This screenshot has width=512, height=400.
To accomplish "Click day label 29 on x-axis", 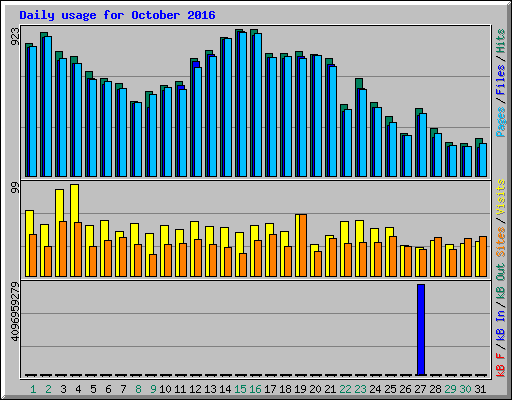I will click(450, 389).
